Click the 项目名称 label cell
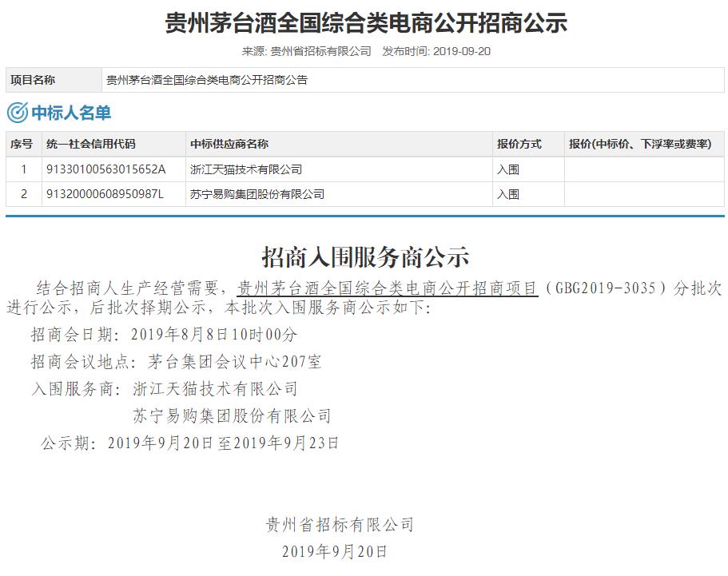The image size is (728, 576). [54, 80]
